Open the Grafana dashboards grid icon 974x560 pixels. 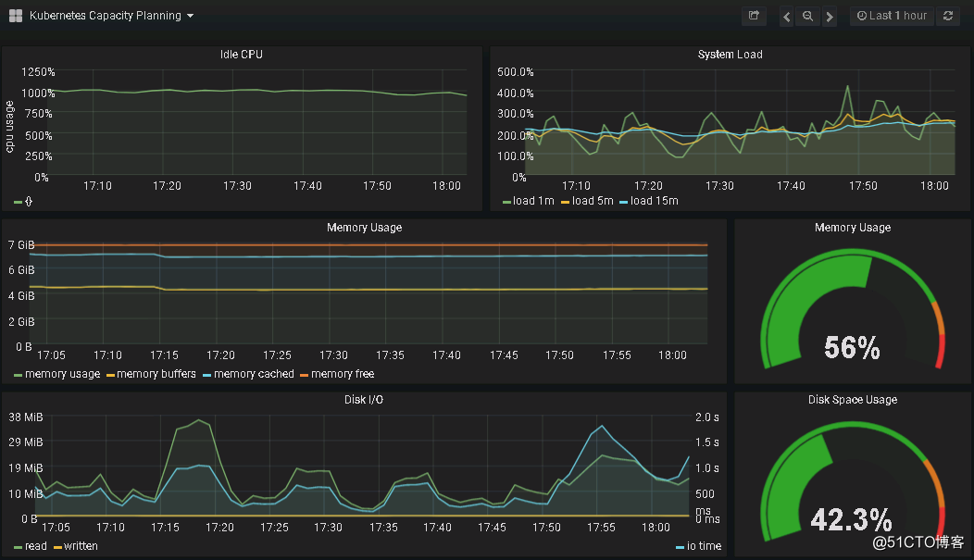coord(16,16)
